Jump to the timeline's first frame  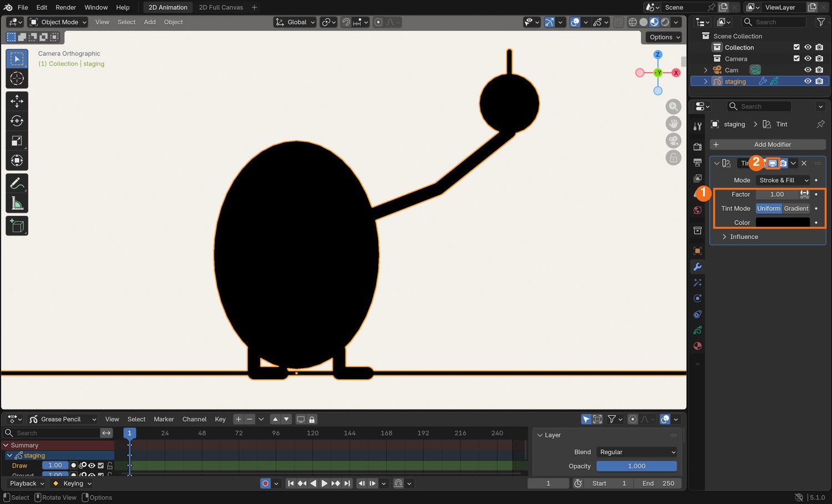[291, 483]
